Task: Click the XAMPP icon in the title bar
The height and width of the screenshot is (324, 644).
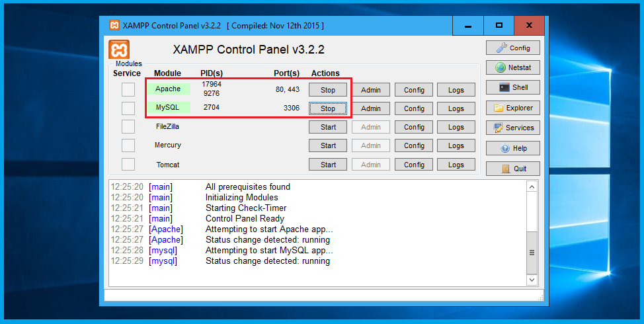Action: [114, 26]
